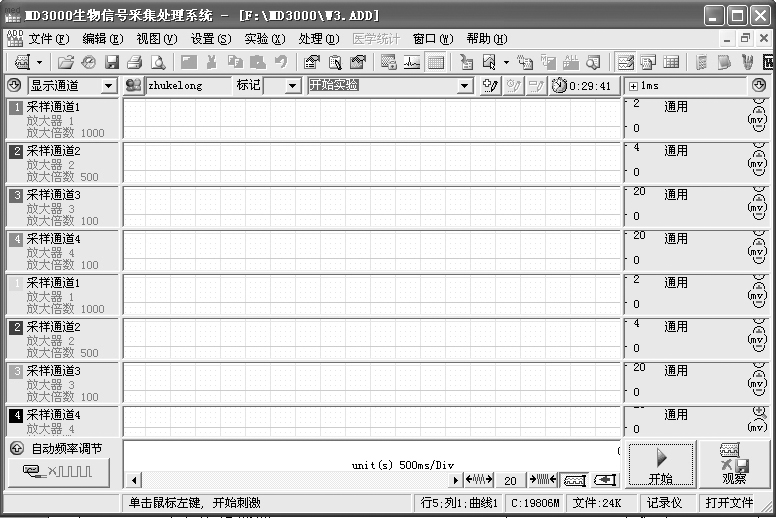This screenshot has width=776, height=518.
Task: Open print preview magnifier icon
Action: pos(158,62)
